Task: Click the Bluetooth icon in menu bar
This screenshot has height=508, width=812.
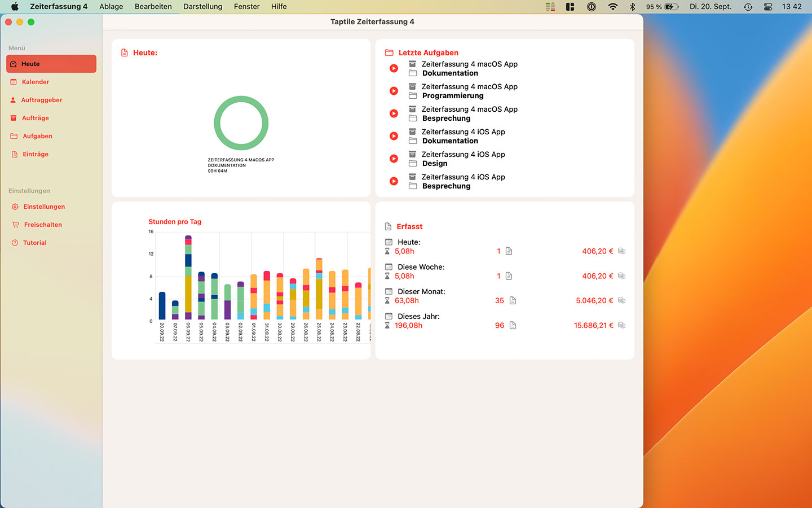Action: [x=633, y=7]
